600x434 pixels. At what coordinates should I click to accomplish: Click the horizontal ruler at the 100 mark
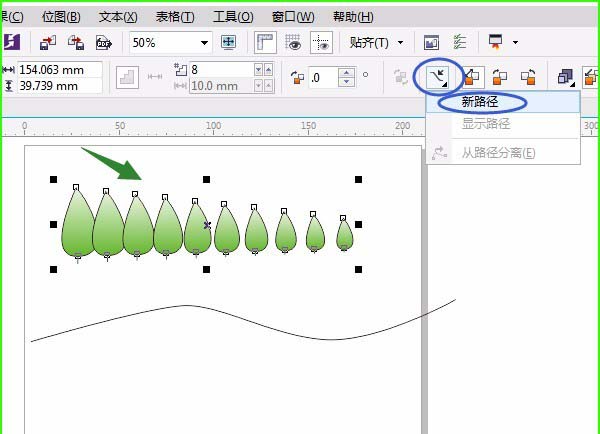213,127
